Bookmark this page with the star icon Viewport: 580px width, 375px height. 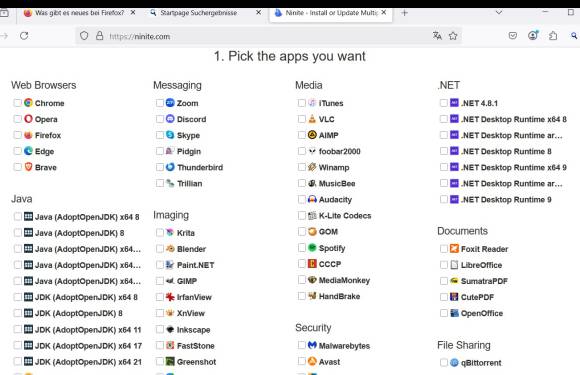pyautogui.click(x=453, y=36)
